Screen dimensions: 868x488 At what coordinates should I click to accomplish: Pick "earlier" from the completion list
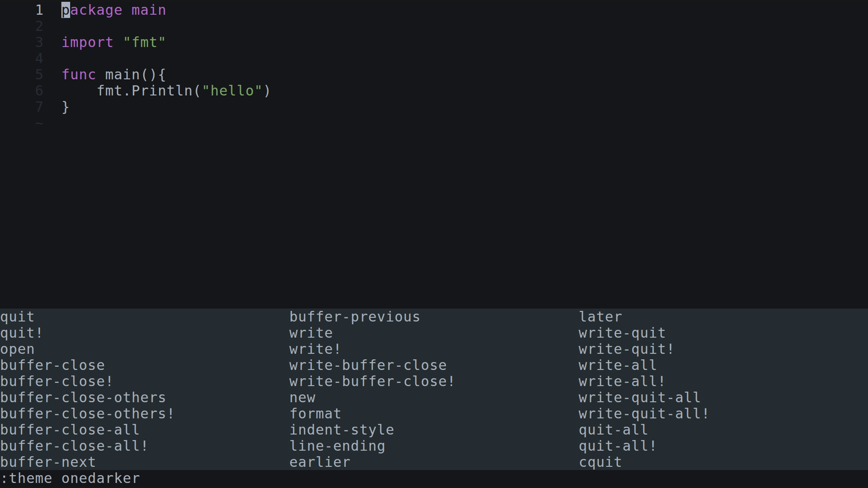(320, 462)
